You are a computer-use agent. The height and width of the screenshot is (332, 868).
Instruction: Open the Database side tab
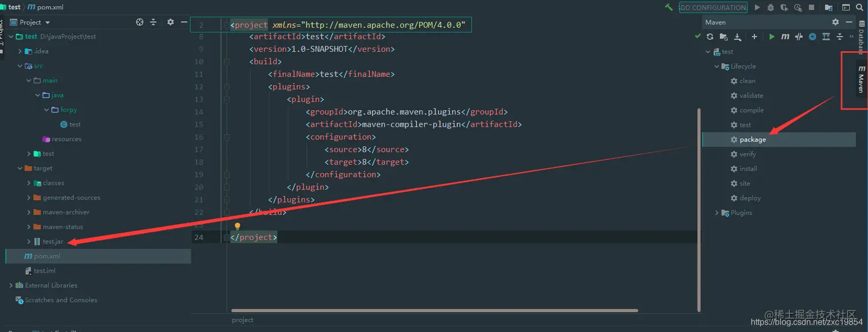861,38
